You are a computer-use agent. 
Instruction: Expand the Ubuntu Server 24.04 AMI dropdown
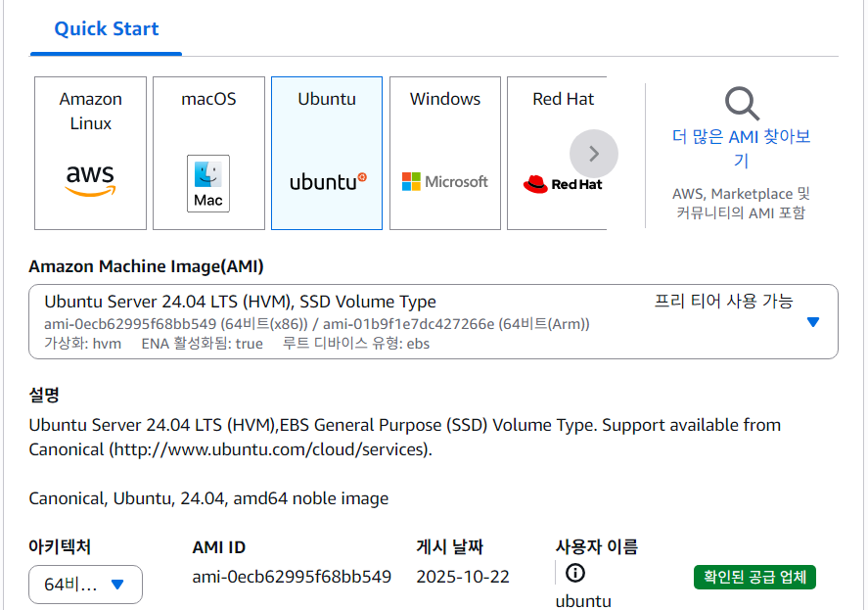[434, 321]
